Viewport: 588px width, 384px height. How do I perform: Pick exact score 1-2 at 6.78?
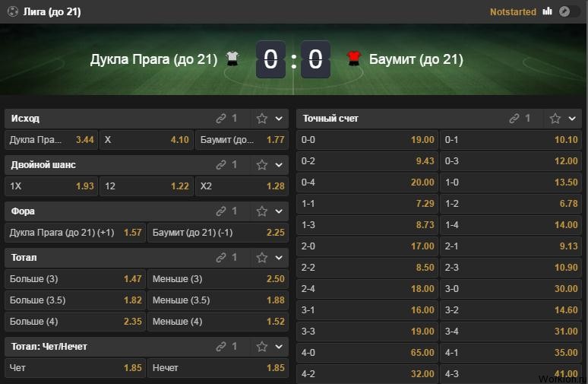click(511, 204)
